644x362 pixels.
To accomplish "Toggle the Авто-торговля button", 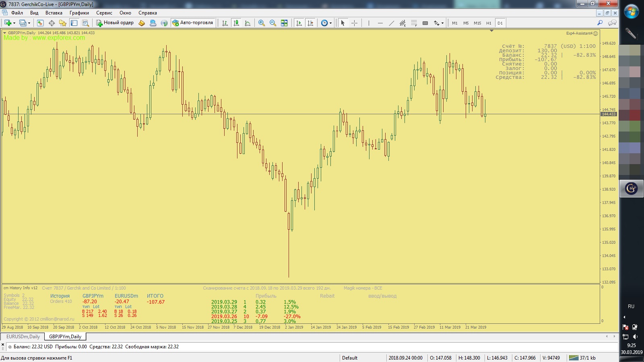I will click(193, 23).
